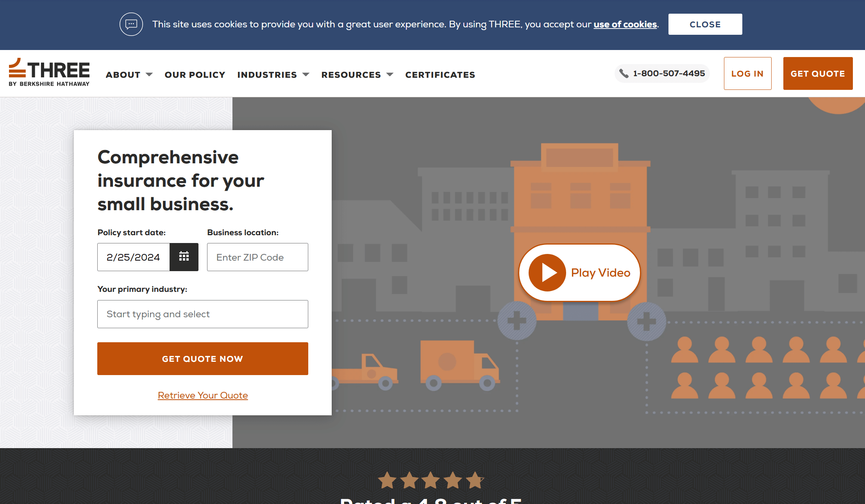Expand the RESOURCES menu chevron

(x=390, y=74)
